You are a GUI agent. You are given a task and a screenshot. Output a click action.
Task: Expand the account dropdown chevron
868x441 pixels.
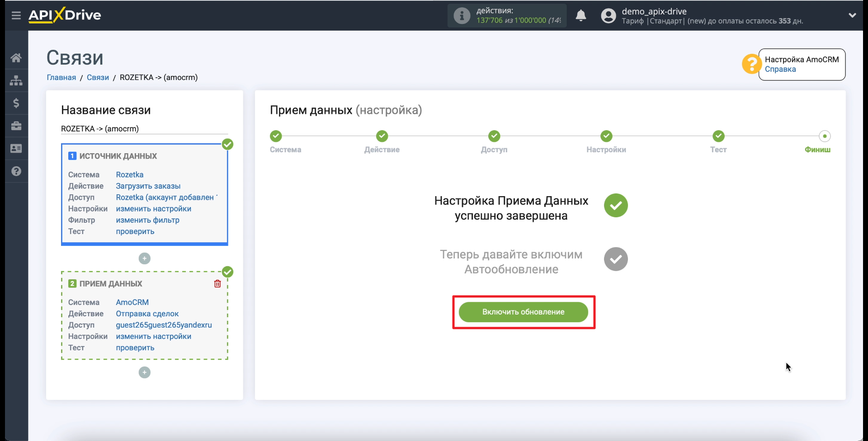point(852,15)
